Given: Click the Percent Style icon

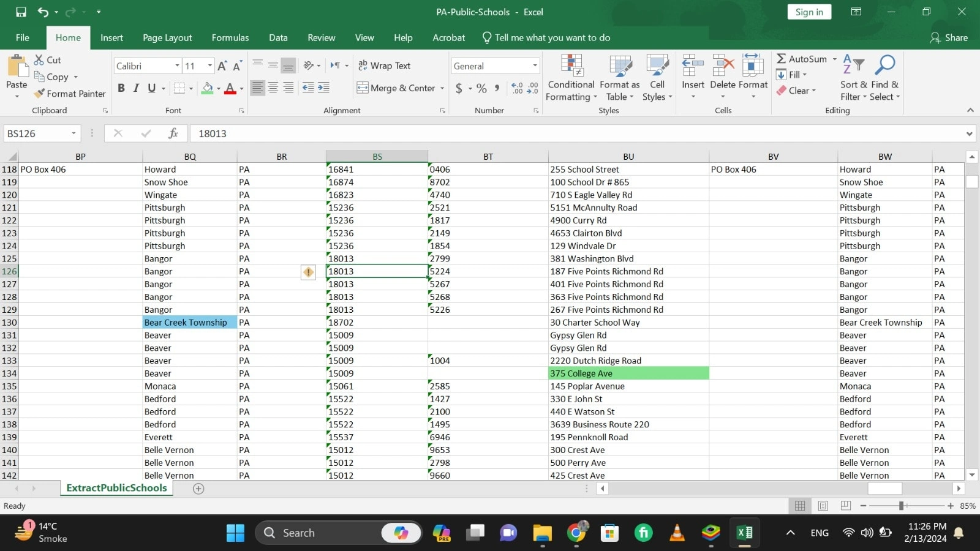Looking at the screenshot, I should click(x=482, y=88).
